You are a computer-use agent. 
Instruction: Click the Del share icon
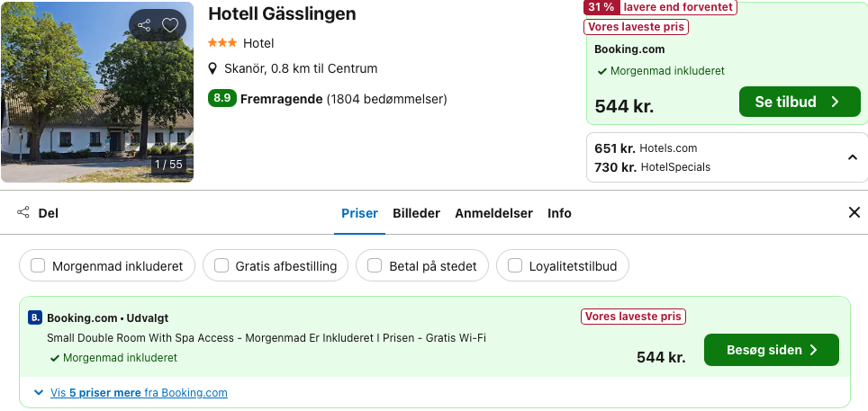click(x=23, y=212)
